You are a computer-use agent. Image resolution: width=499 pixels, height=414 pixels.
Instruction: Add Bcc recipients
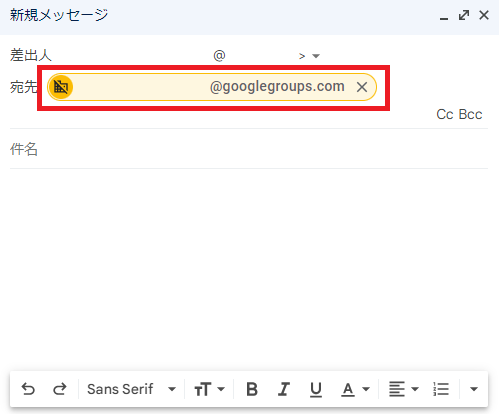[x=470, y=114]
